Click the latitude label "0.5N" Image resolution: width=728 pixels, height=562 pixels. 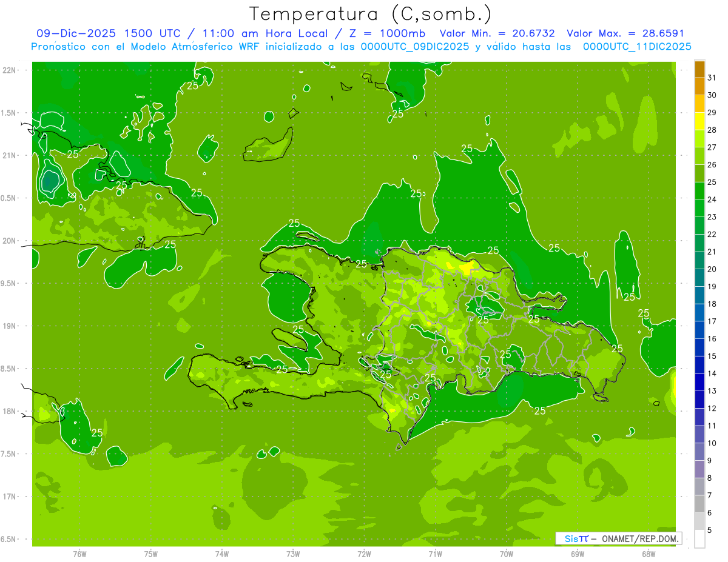click(9, 198)
